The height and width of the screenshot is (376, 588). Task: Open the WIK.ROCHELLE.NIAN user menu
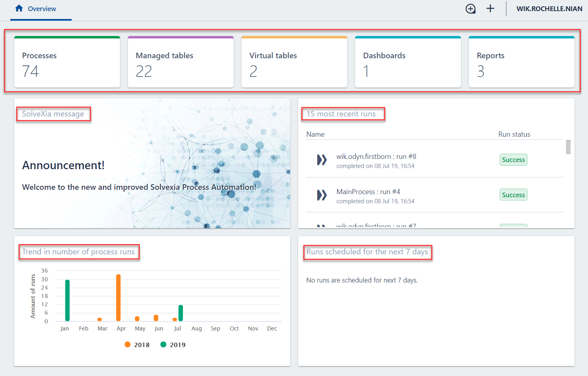pyautogui.click(x=549, y=9)
